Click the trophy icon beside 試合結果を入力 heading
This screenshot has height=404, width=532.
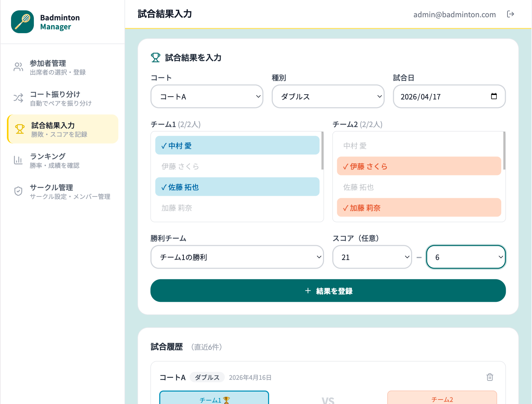156,58
